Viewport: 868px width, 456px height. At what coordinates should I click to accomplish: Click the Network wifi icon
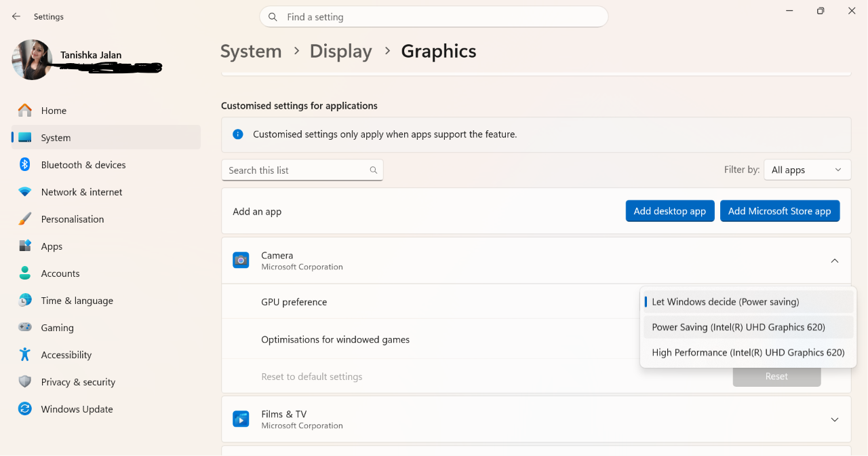coord(25,192)
